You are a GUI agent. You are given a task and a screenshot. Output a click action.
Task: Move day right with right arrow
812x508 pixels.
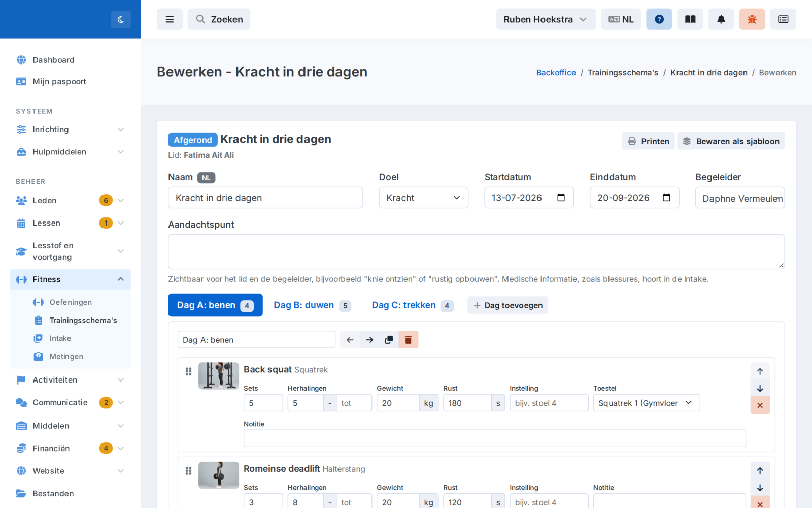coord(369,340)
